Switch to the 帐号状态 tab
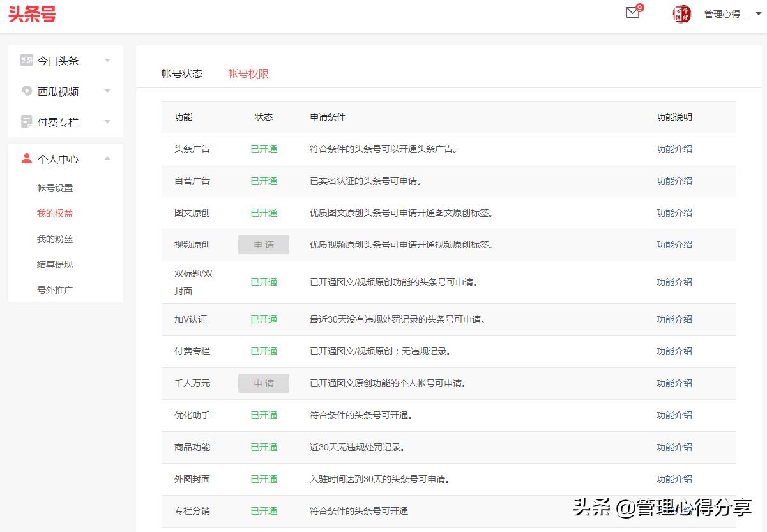 click(x=182, y=73)
